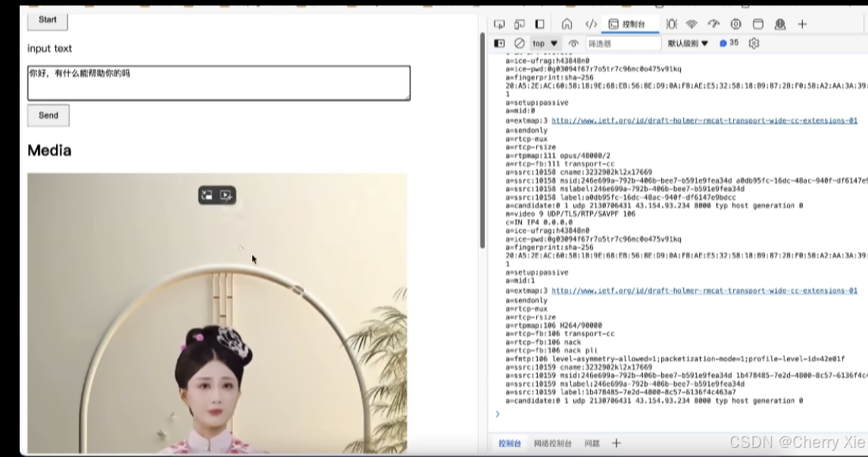Screen dimensions: 868x457
Task: Open the Security stamp icon panel
Action: (x=780, y=24)
